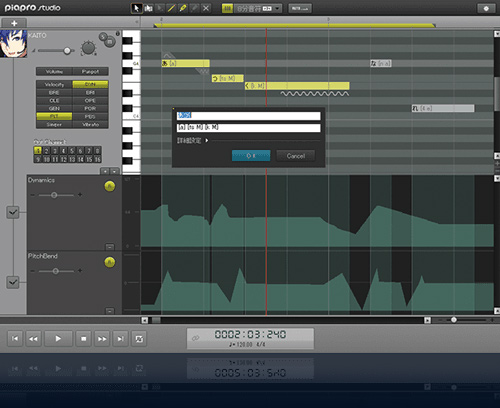Adjust the KAITO track volume slider

(67, 51)
